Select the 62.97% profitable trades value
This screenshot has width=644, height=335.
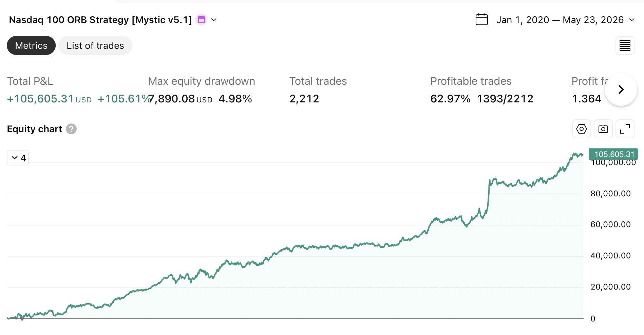450,99
